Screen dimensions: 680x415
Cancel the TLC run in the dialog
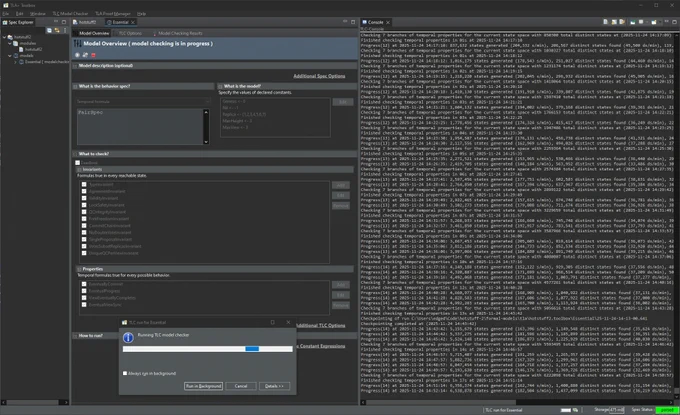point(241,386)
